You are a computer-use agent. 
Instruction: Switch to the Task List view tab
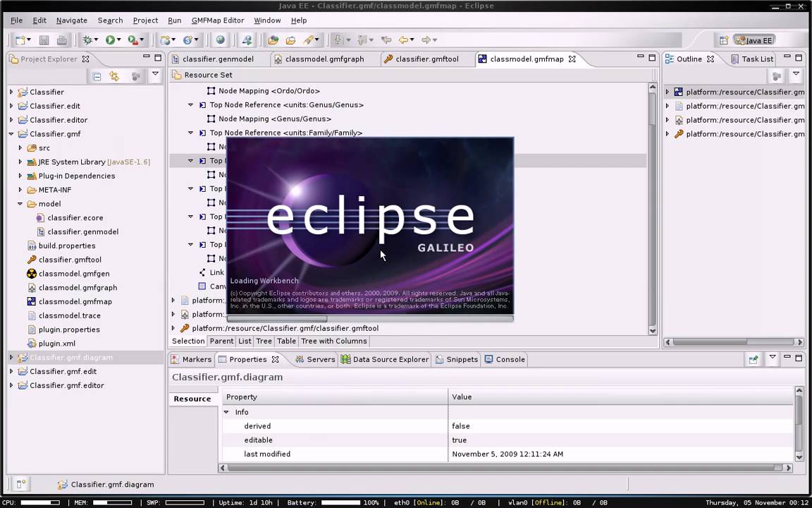pyautogui.click(x=752, y=59)
